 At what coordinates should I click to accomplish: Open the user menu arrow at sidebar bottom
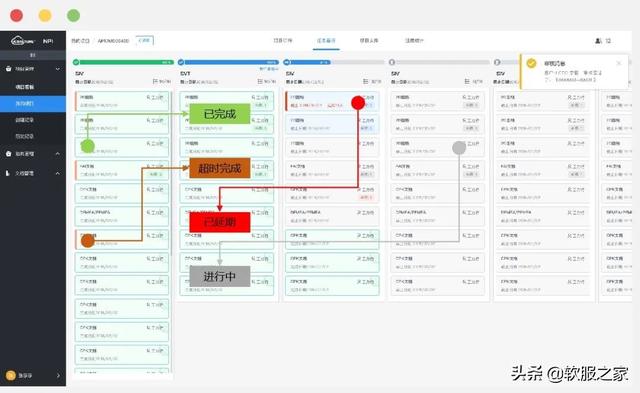58,375
